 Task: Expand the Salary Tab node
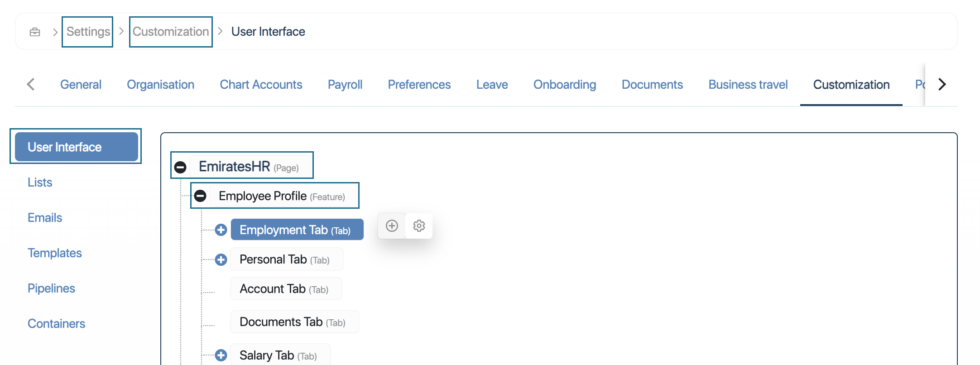point(221,355)
